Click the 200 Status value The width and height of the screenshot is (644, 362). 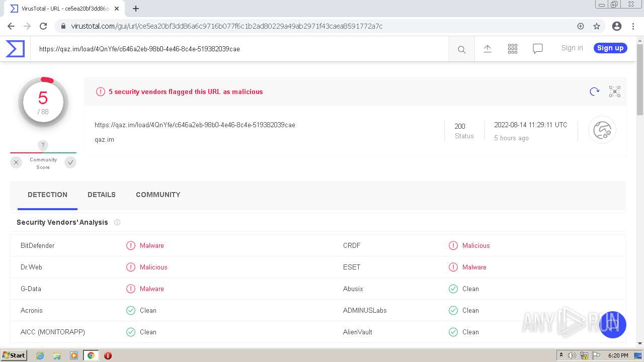(x=460, y=126)
